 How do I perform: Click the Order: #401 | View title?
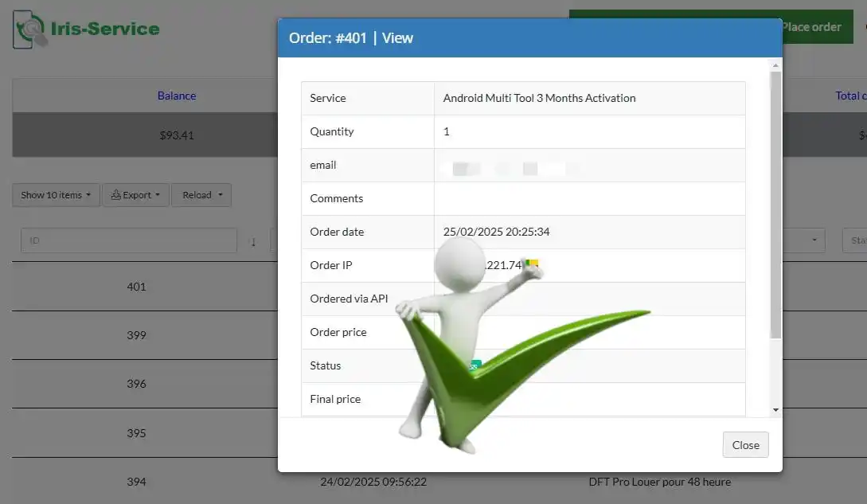pos(350,37)
